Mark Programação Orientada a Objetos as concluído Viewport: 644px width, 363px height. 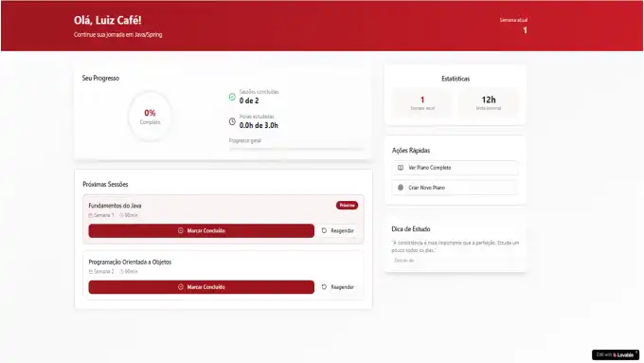201,287
